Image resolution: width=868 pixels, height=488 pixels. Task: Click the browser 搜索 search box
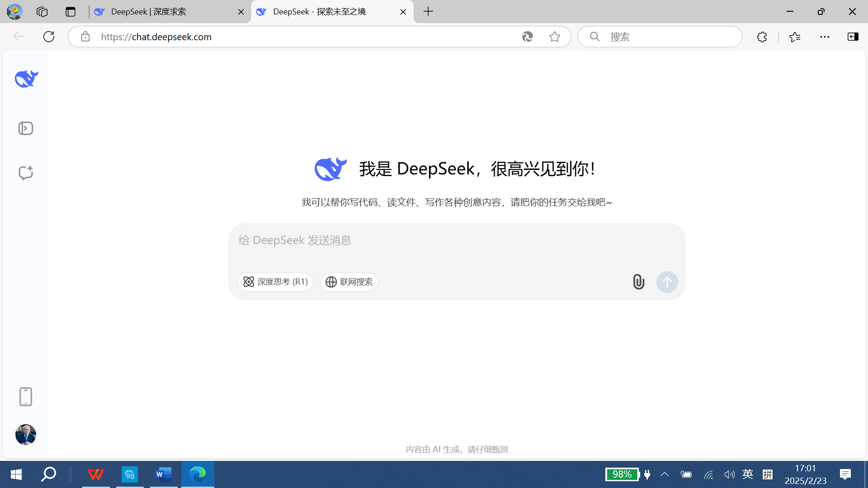pos(660,37)
